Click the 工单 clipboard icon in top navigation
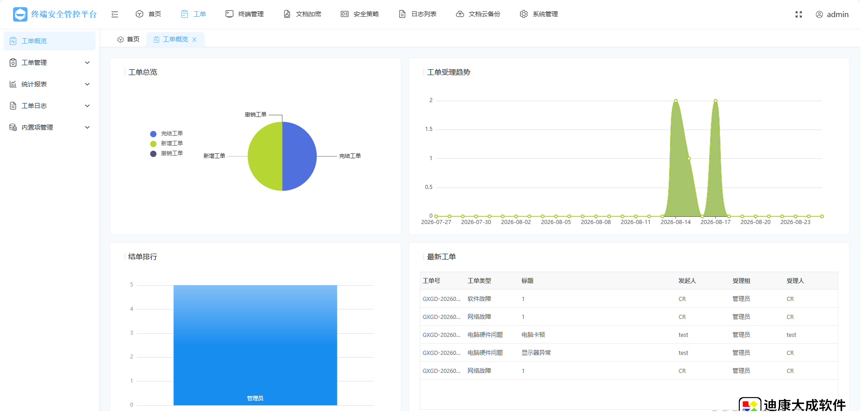The width and height of the screenshot is (868, 412). tap(184, 14)
